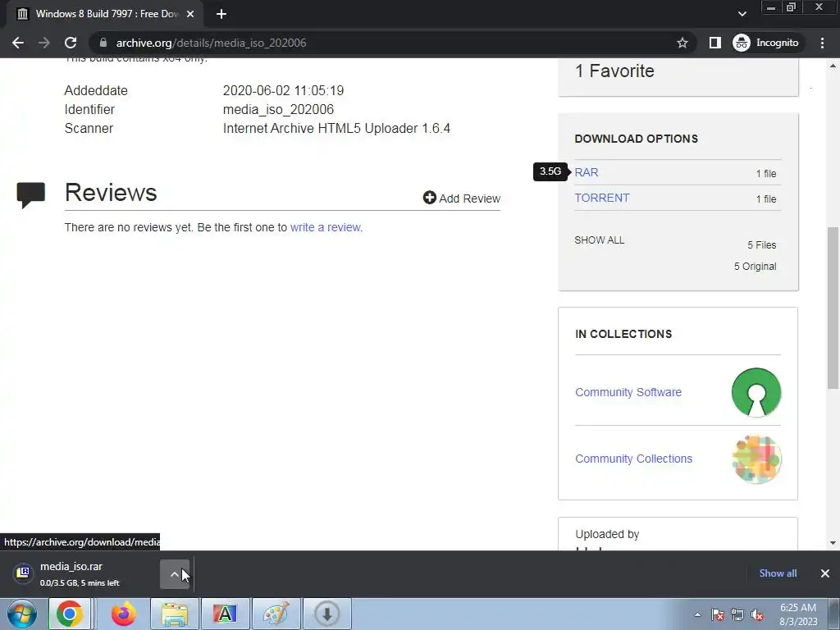Click the Community Collections colorful thumbnail
The width and height of the screenshot is (840, 630).
[x=756, y=459]
